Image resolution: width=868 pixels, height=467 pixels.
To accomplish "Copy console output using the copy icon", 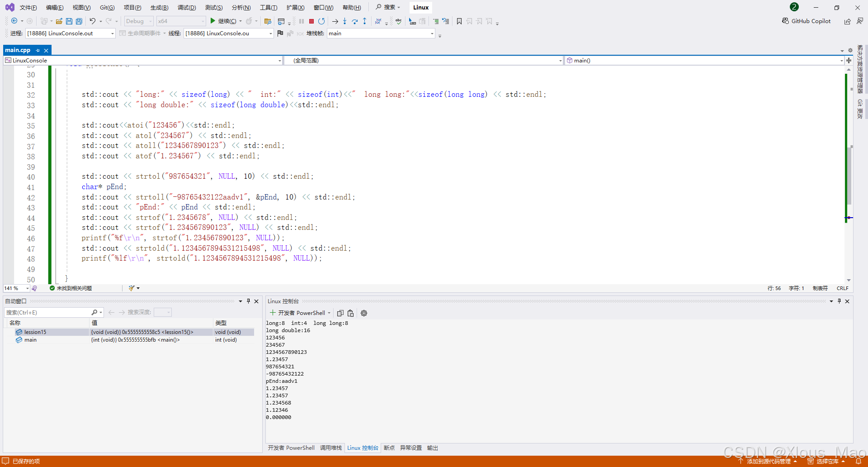I will click(340, 313).
